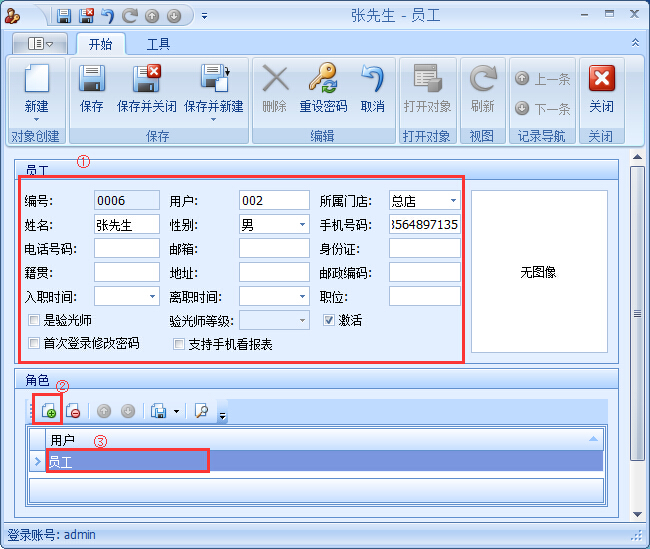650x549 pixels.
Task: Open the 验光师等级 level dropdown
Action: pyautogui.click(x=302, y=320)
